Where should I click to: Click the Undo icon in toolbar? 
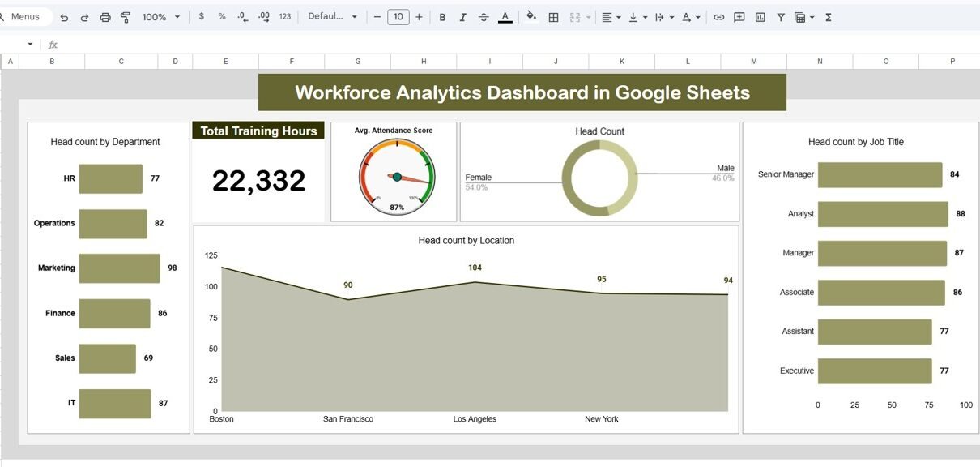pyautogui.click(x=64, y=17)
